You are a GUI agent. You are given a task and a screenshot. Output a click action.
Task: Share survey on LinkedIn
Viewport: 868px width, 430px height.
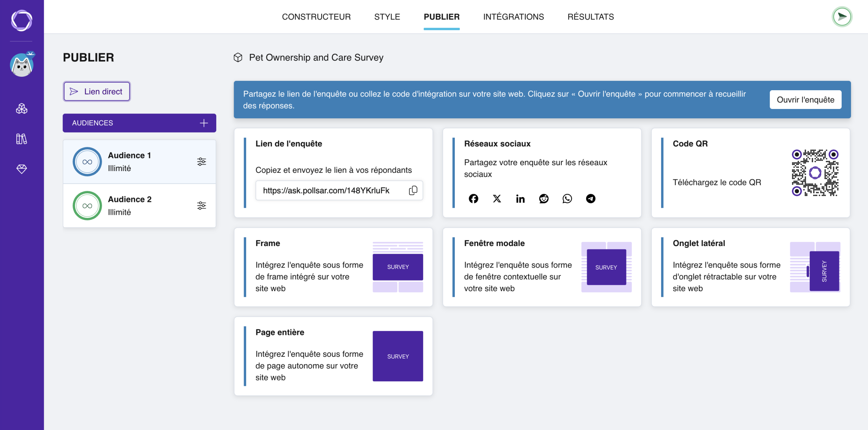coord(520,199)
